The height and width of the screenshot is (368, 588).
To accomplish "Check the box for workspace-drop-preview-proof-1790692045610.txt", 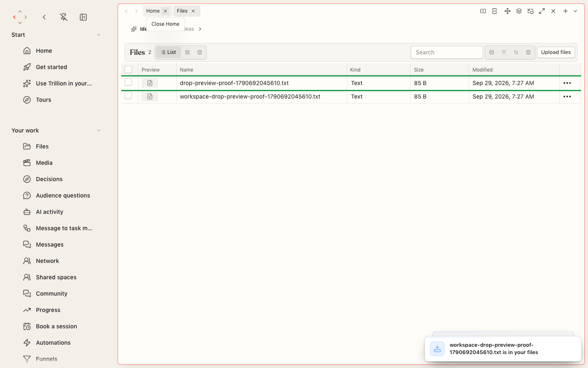I will click(128, 95).
